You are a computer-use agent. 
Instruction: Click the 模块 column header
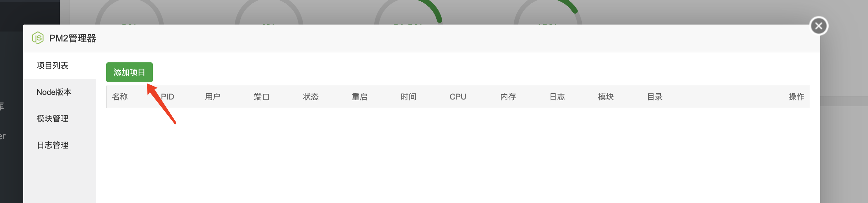[606, 97]
